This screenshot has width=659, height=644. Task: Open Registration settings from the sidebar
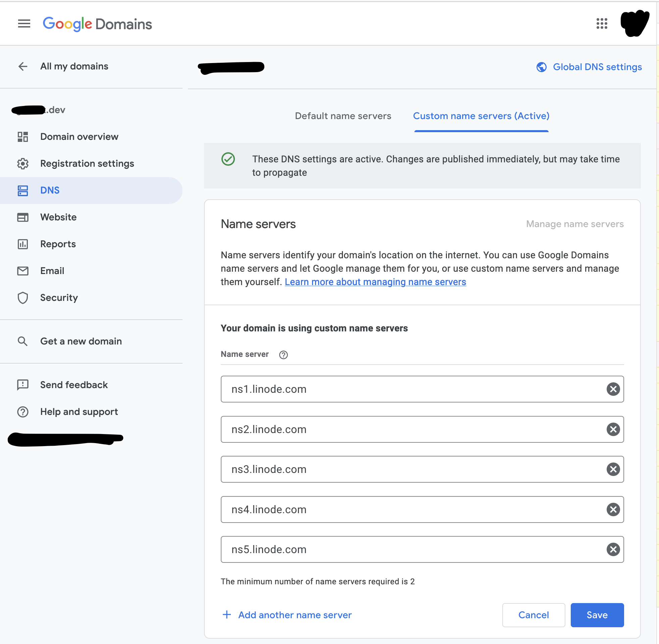[x=87, y=163]
